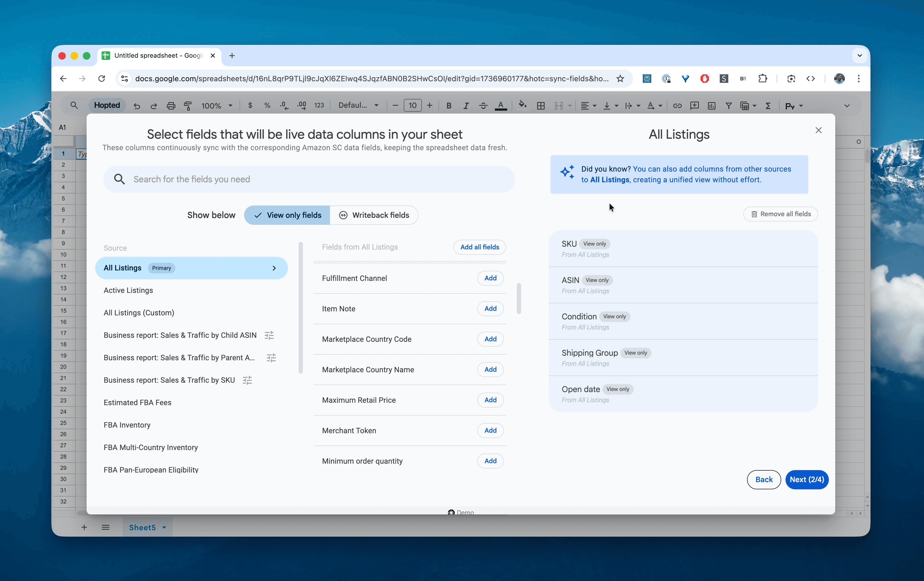Add the Marketplace Country Code field
924x581 pixels.
click(490, 339)
